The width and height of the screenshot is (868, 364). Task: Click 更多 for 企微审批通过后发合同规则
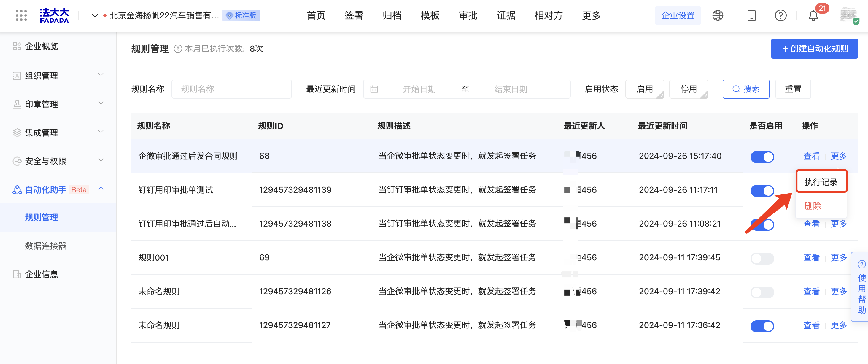click(x=838, y=156)
